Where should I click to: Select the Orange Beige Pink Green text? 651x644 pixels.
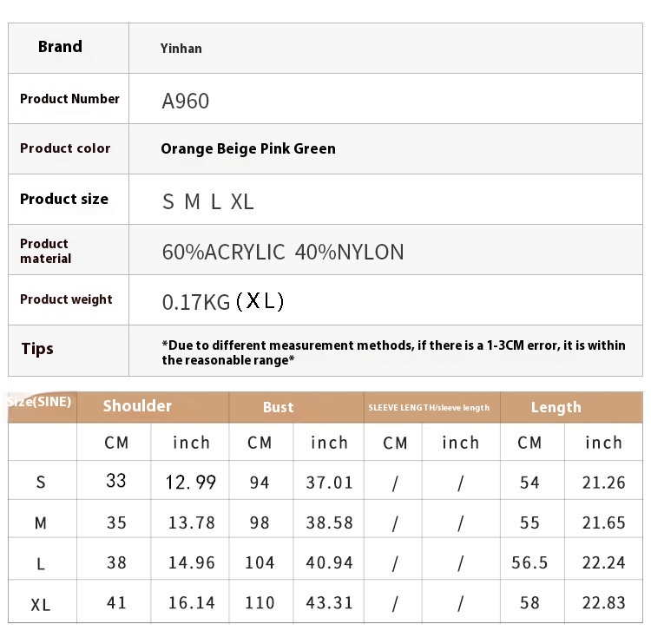[247, 148]
